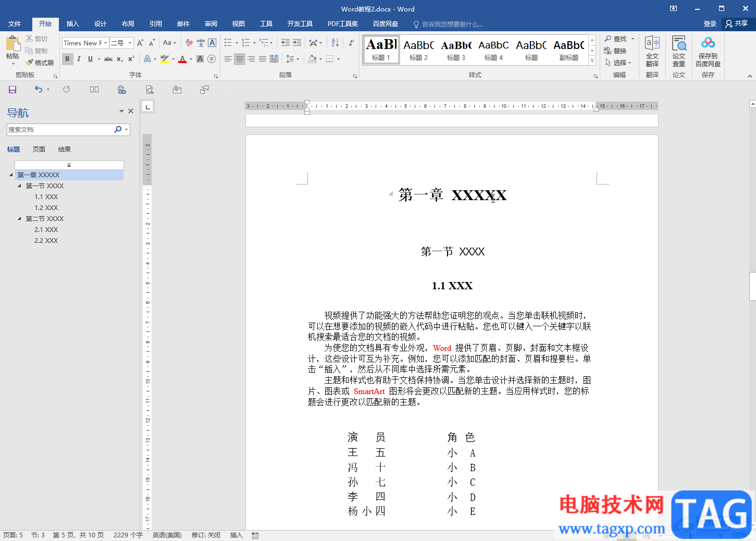Switch to the 布局 tab

pos(128,24)
